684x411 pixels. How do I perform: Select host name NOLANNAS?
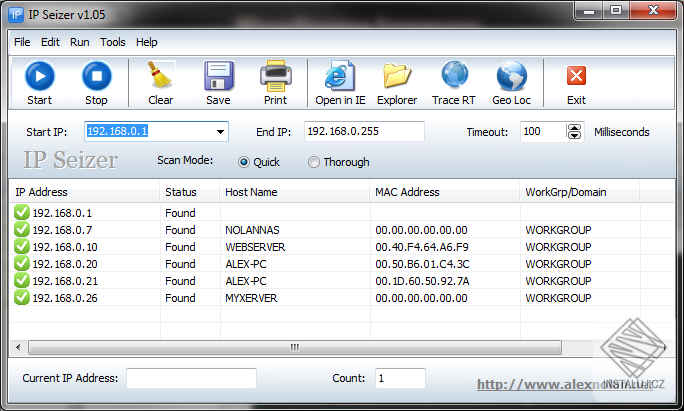252,230
